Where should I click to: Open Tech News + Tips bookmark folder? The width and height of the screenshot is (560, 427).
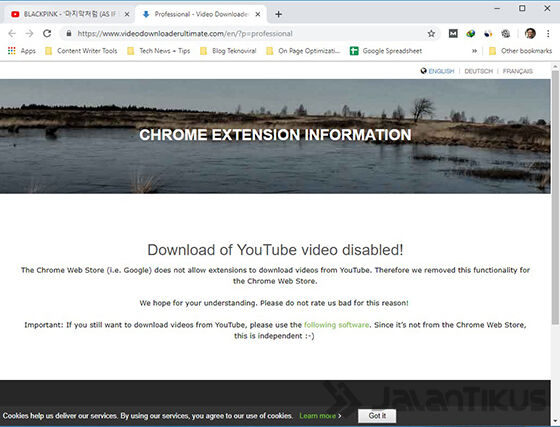159,51
